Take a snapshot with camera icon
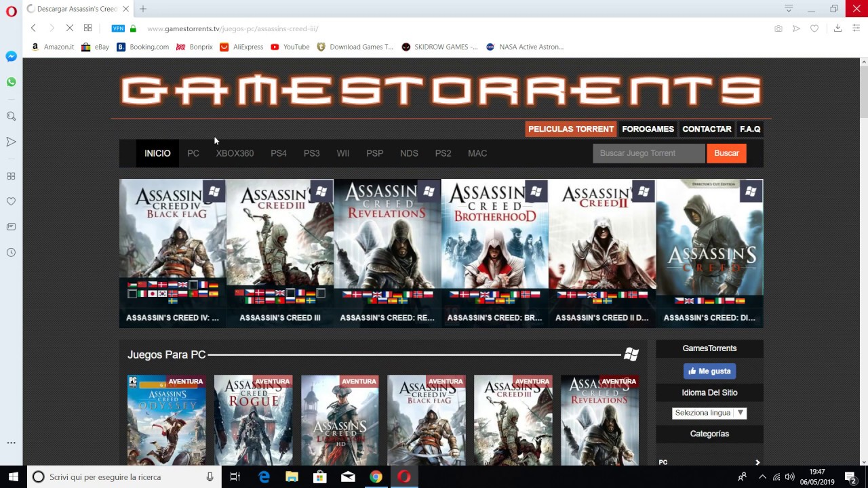Screen dimensions: 868x488 (778, 28)
